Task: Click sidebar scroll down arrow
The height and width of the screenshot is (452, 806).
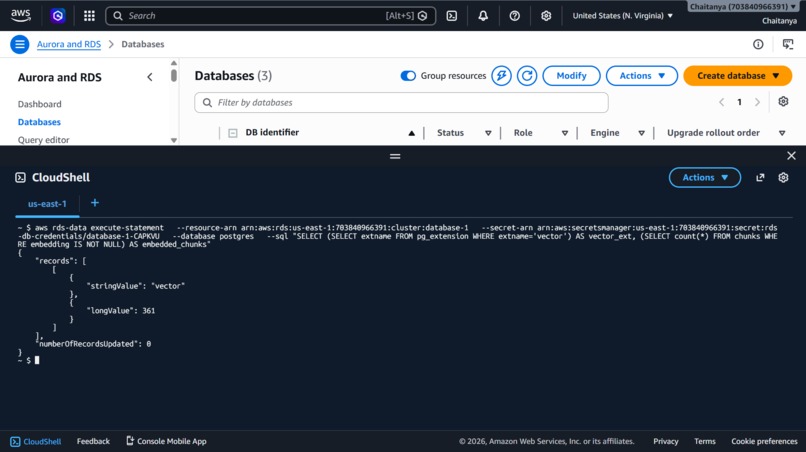Action: pos(174,140)
